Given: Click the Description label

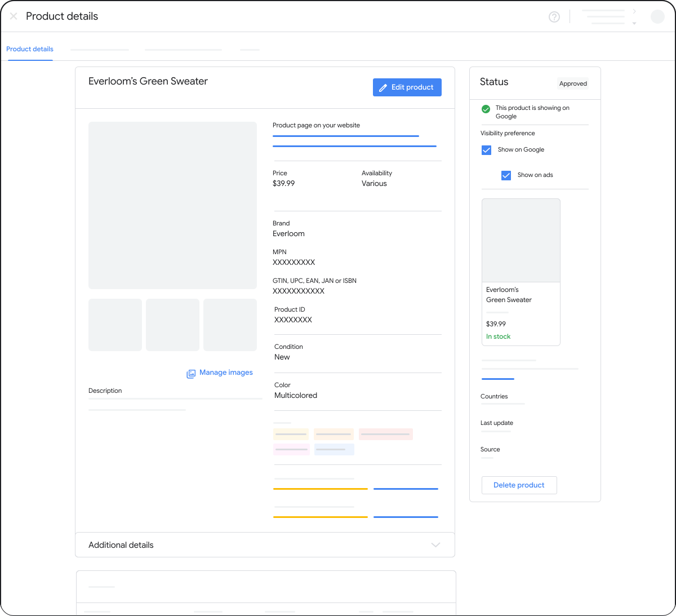Looking at the screenshot, I should [x=105, y=391].
